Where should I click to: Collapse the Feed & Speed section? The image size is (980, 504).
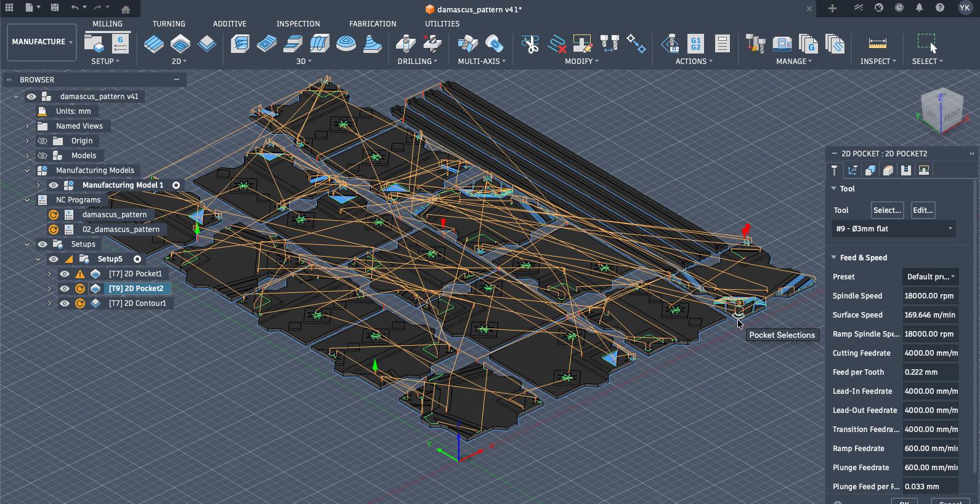833,258
